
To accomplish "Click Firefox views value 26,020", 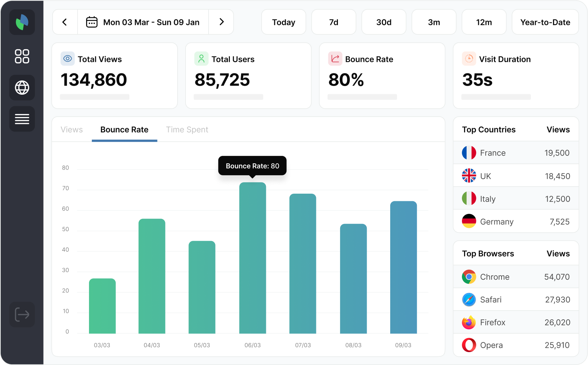I will point(557,322).
